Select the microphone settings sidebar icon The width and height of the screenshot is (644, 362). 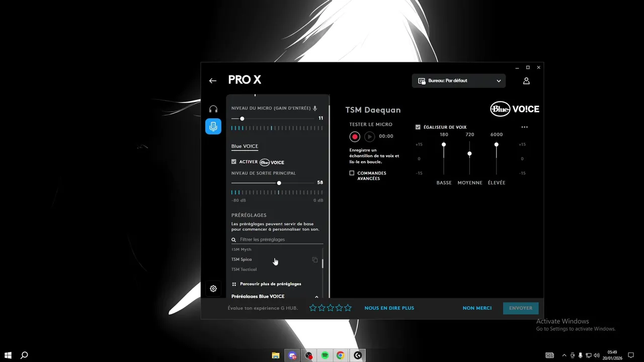click(x=213, y=126)
